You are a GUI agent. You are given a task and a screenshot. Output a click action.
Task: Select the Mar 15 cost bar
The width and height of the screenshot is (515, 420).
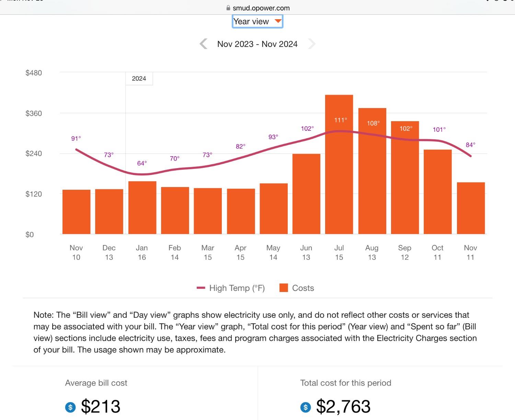point(208,211)
